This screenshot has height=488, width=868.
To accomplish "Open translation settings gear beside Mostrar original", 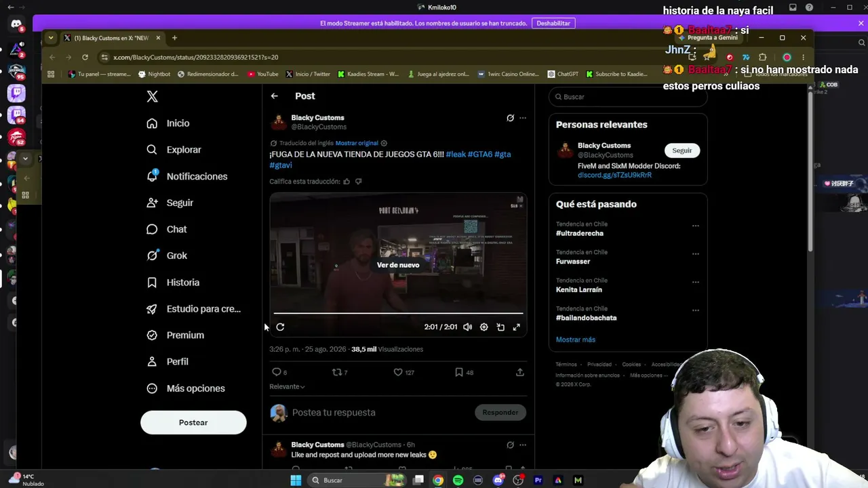I will click(x=384, y=143).
